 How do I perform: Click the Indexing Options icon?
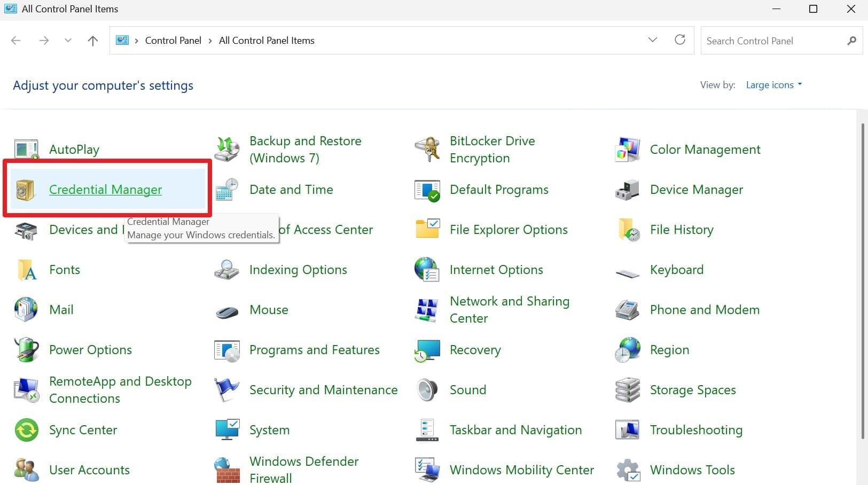[x=227, y=270]
